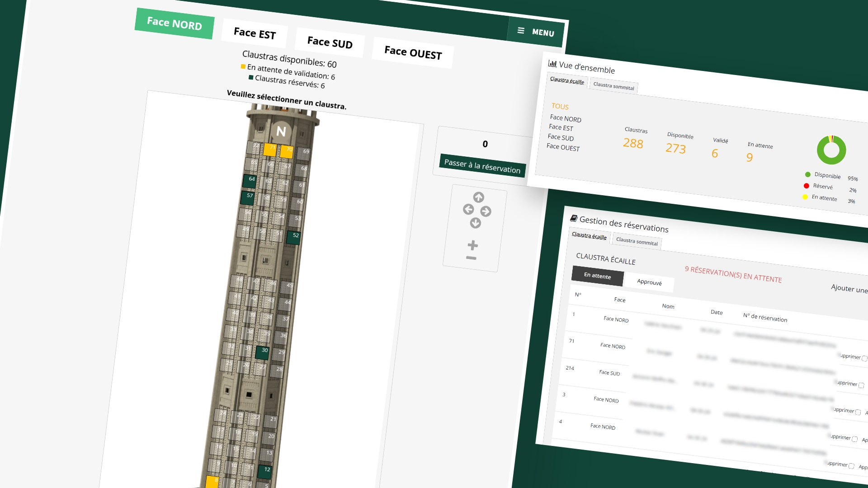Zoom out with the minus icon

471,258
